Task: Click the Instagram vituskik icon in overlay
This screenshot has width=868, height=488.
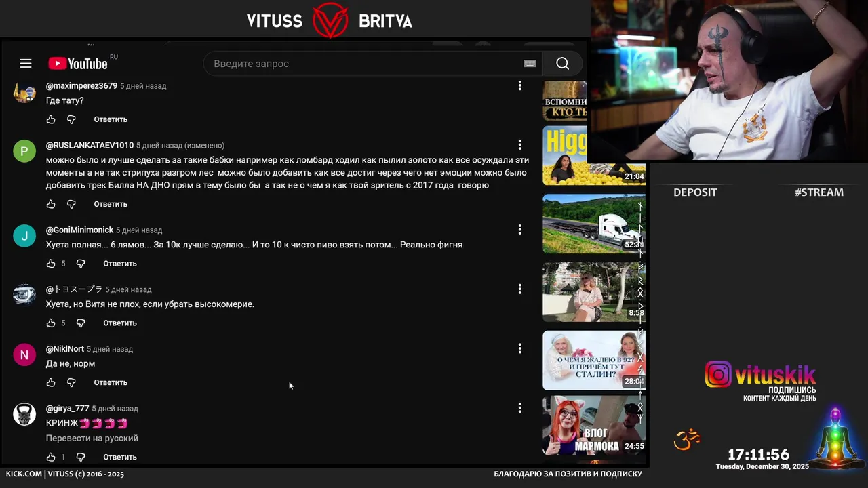Action: [718, 374]
